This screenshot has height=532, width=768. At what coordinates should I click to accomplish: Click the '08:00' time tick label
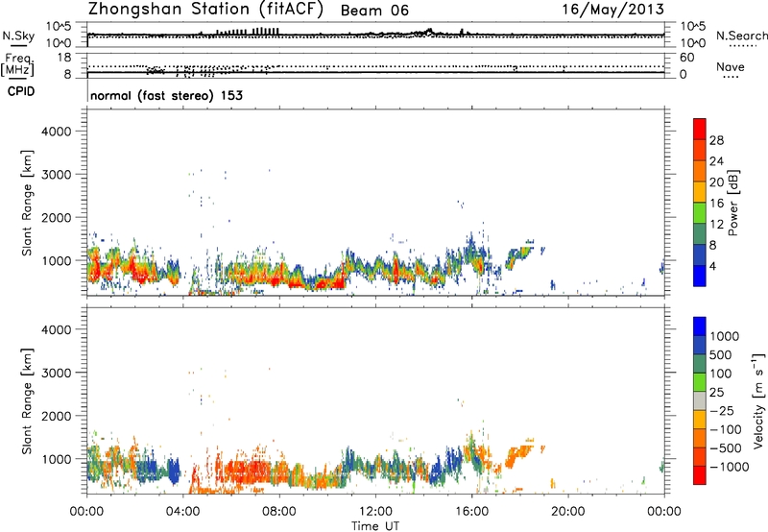[x=279, y=512]
